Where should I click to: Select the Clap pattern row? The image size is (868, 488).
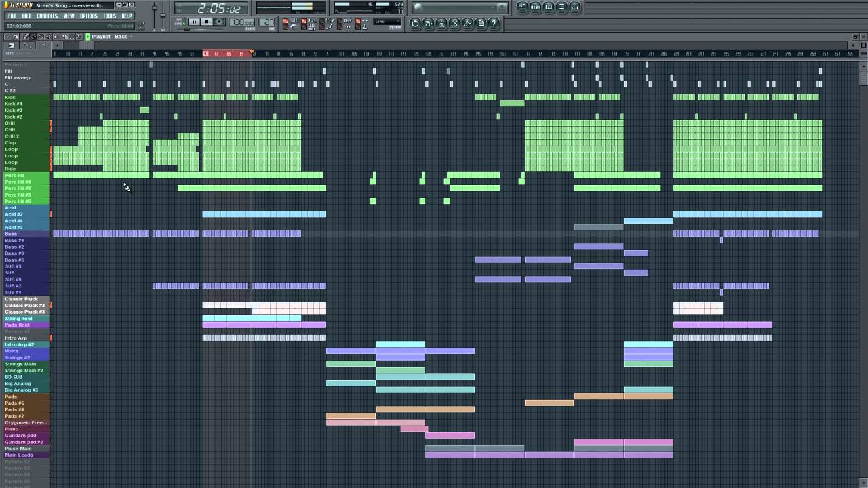click(x=25, y=142)
